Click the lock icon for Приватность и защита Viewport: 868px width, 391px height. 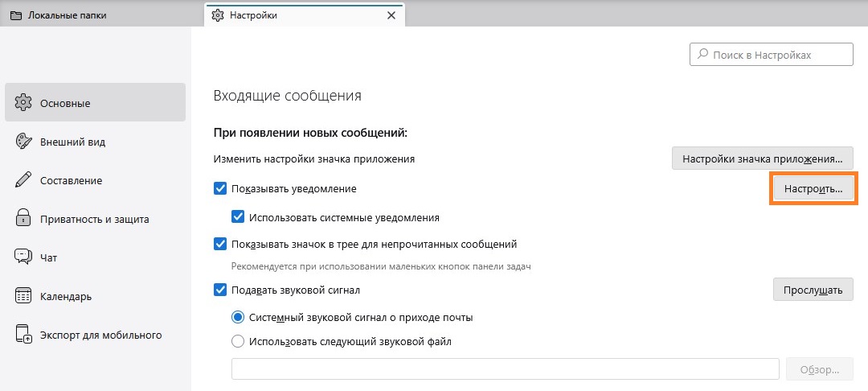(23, 219)
